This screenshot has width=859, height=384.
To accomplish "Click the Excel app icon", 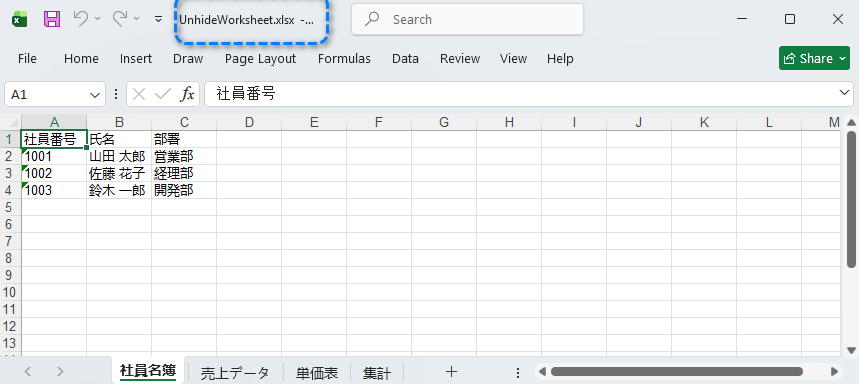I will coord(20,20).
